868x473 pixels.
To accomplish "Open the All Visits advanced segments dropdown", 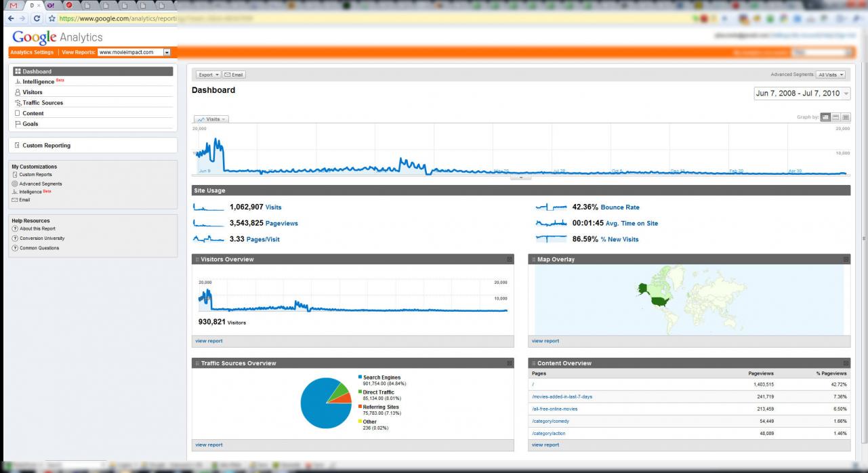I will point(831,75).
